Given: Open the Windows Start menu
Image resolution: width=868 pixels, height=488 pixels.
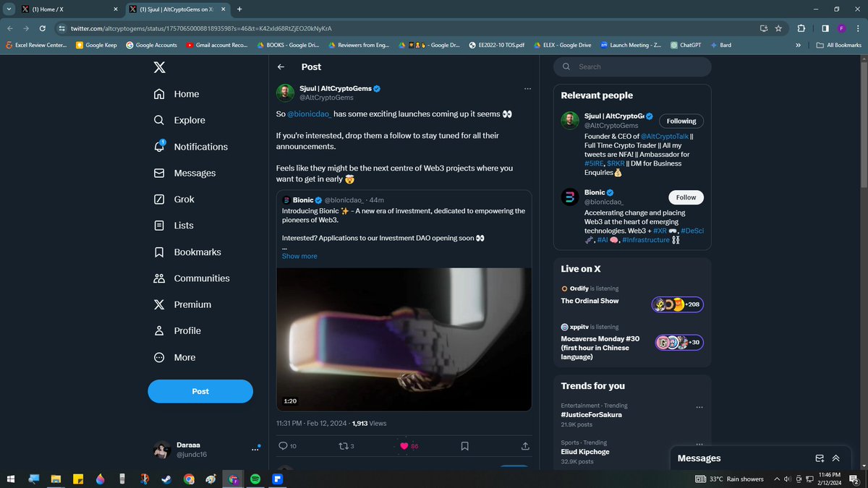Looking at the screenshot, I should click(x=12, y=479).
